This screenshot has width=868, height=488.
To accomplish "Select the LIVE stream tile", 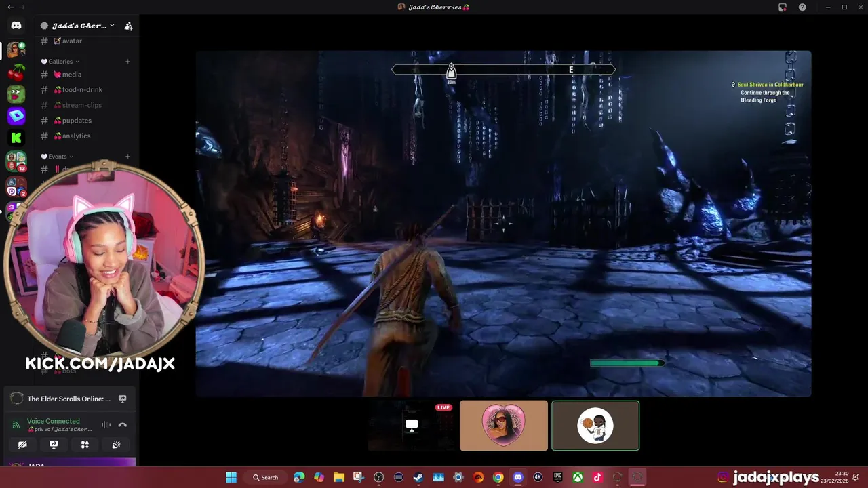I will (412, 426).
